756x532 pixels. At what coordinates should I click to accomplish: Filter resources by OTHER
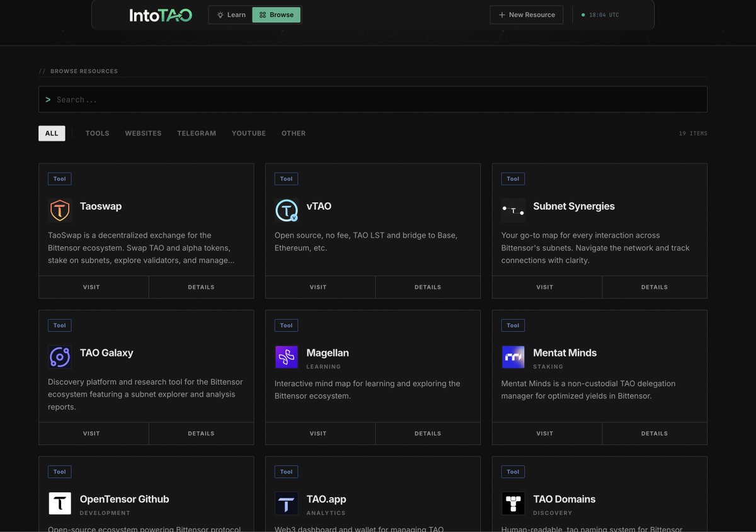point(294,133)
